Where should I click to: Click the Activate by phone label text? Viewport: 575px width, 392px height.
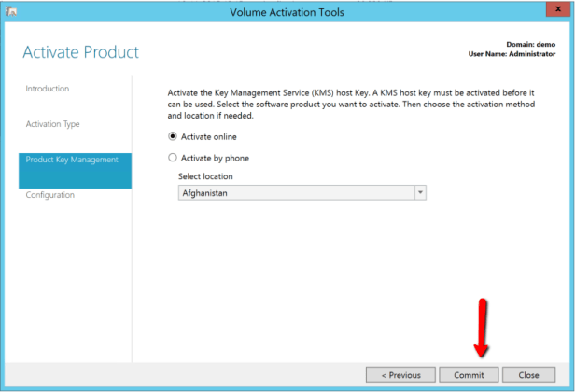click(215, 158)
